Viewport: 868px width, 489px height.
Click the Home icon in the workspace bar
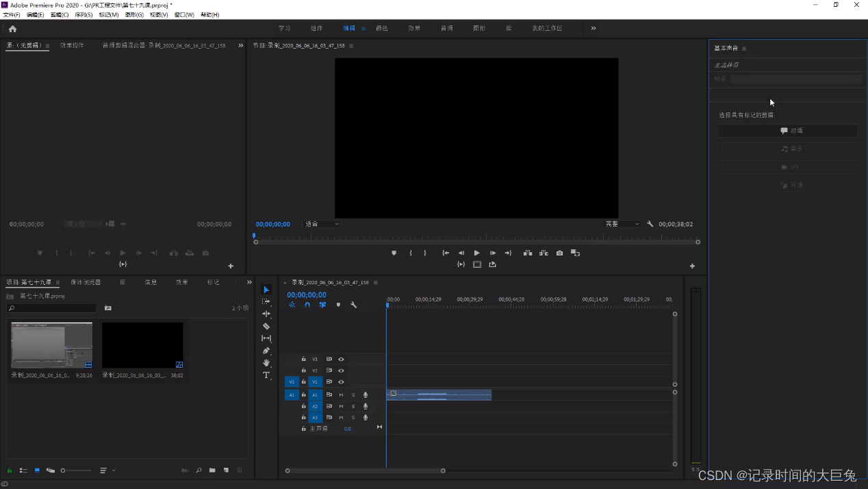click(x=12, y=29)
